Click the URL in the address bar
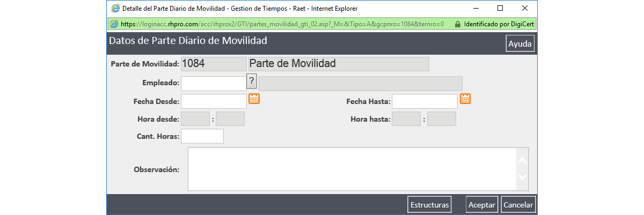The height and width of the screenshot is (215, 644). tap(282, 24)
